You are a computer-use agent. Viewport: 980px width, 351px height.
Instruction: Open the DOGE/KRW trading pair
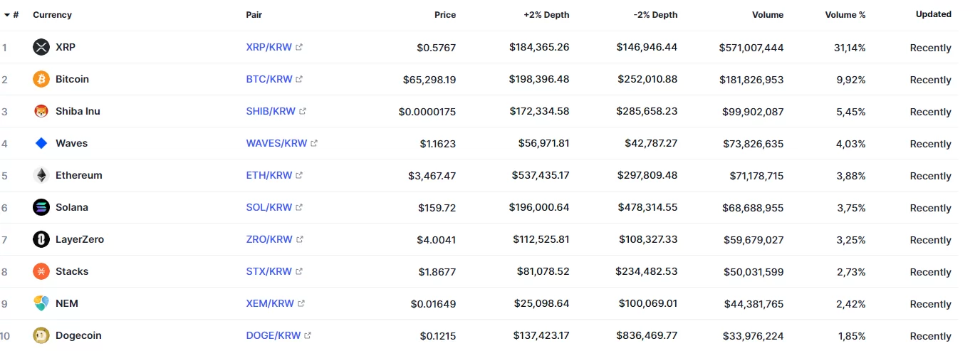(x=273, y=335)
